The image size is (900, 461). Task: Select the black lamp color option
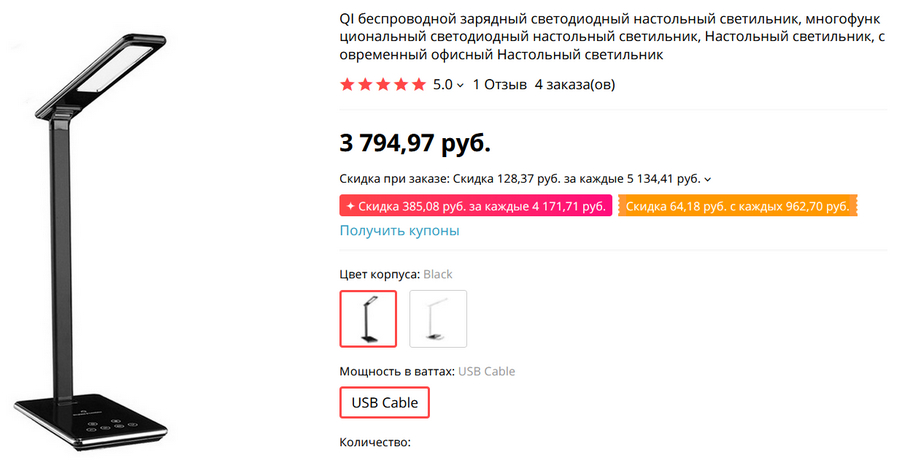pyautogui.click(x=368, y=319)
